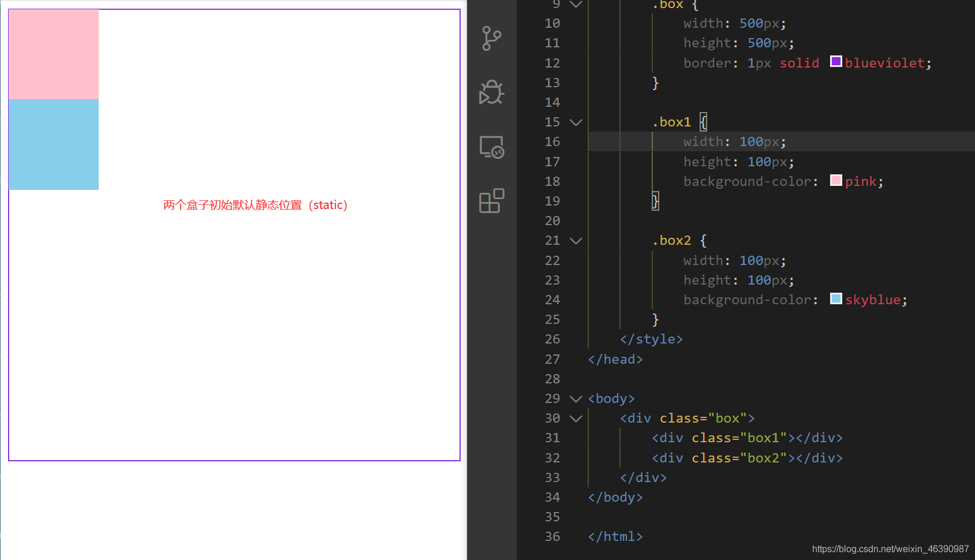Click the 'blueviolet' value text on line 12
Screen dimensions: 975x560
[885, 63]
